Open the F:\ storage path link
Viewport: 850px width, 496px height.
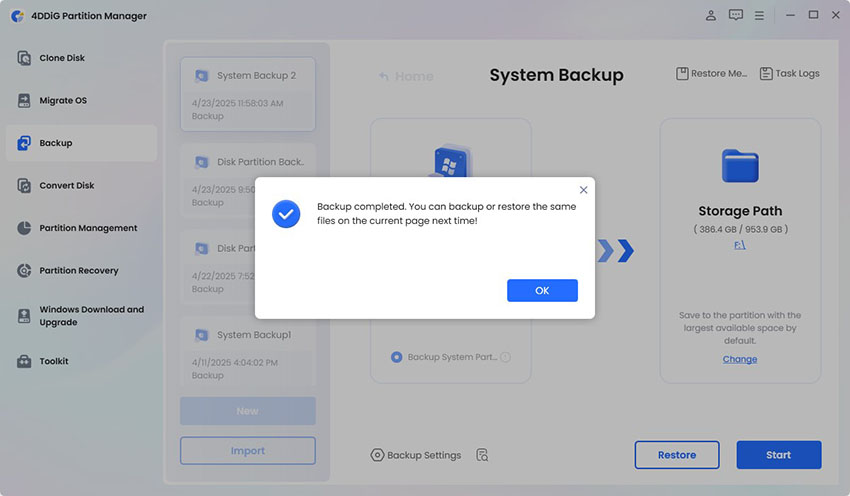click(740, 245)
